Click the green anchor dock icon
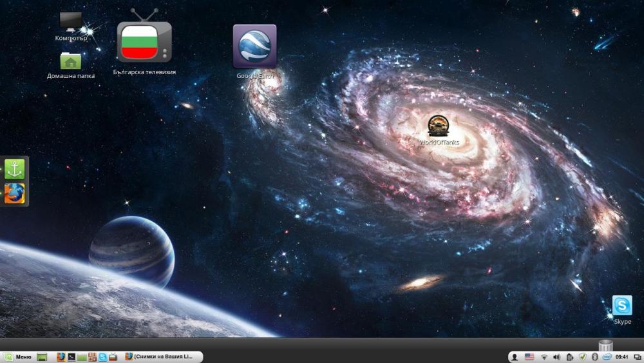Screen dimensions: 644x363 click(x=14, y=169)
